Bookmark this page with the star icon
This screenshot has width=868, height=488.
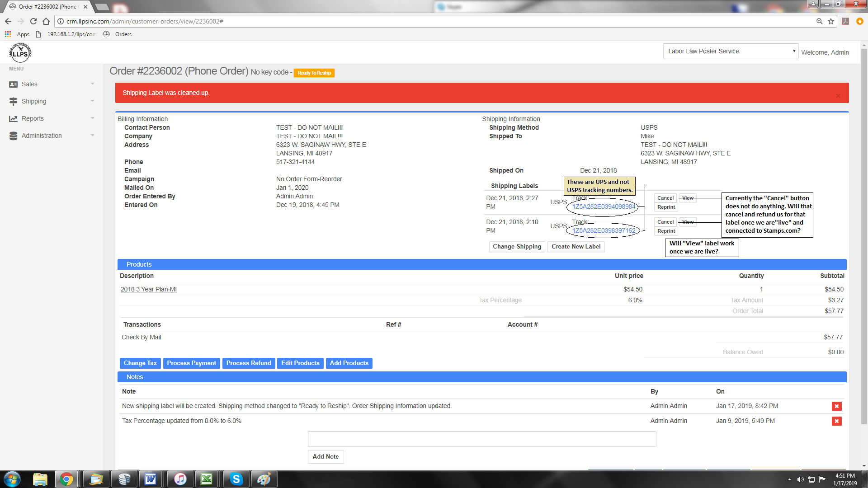[831, 21]
